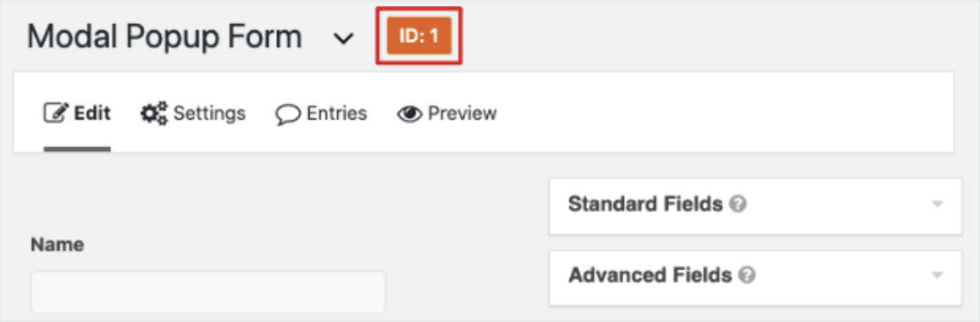The height and width of the screenshot is (322, 980).
Task: Click the Settings gear icon
Action: (154, 114)
